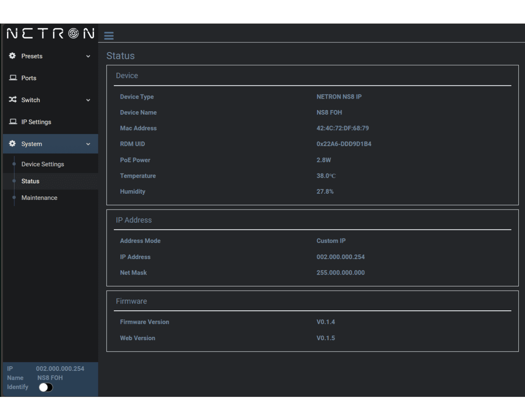
Task: Click the V0.1.4 value
Action: point(326,322)
